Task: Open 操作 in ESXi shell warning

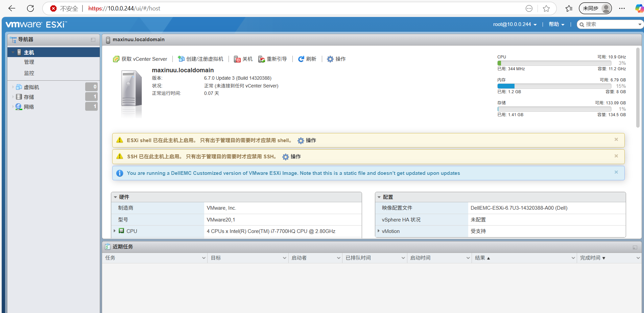Action: point(307,140)
